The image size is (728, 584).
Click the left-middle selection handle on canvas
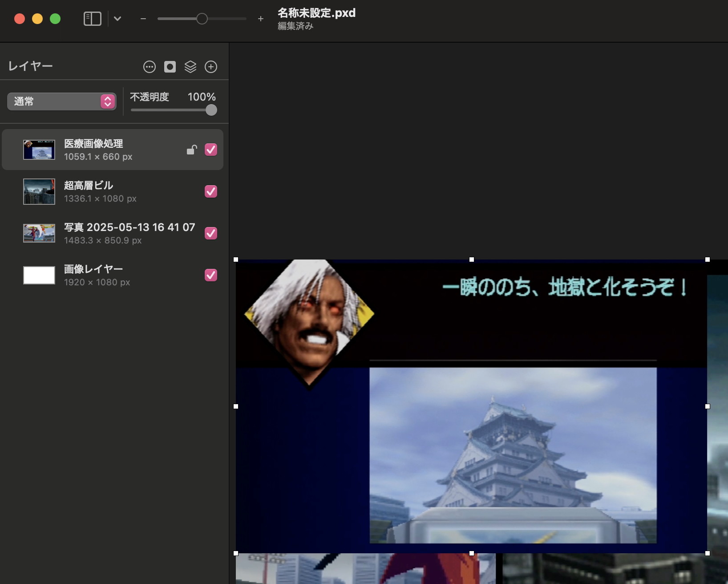click(236, 406)
